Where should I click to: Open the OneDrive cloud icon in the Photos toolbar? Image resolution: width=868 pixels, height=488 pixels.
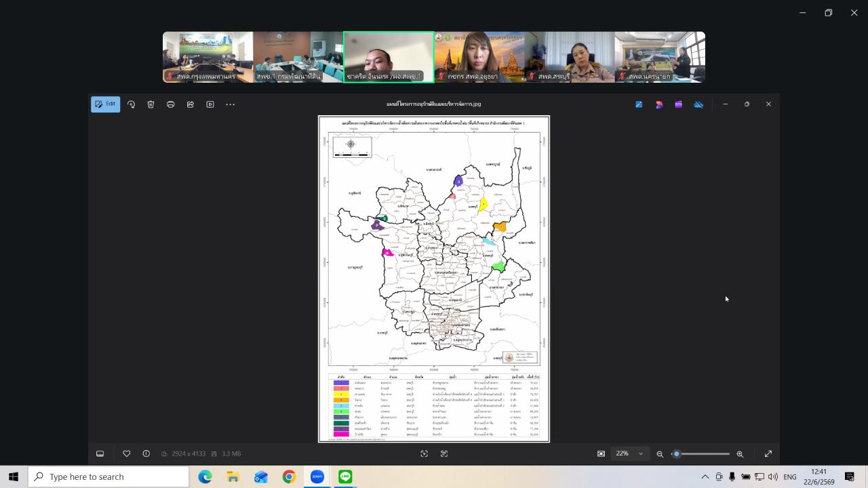(698, 104)
